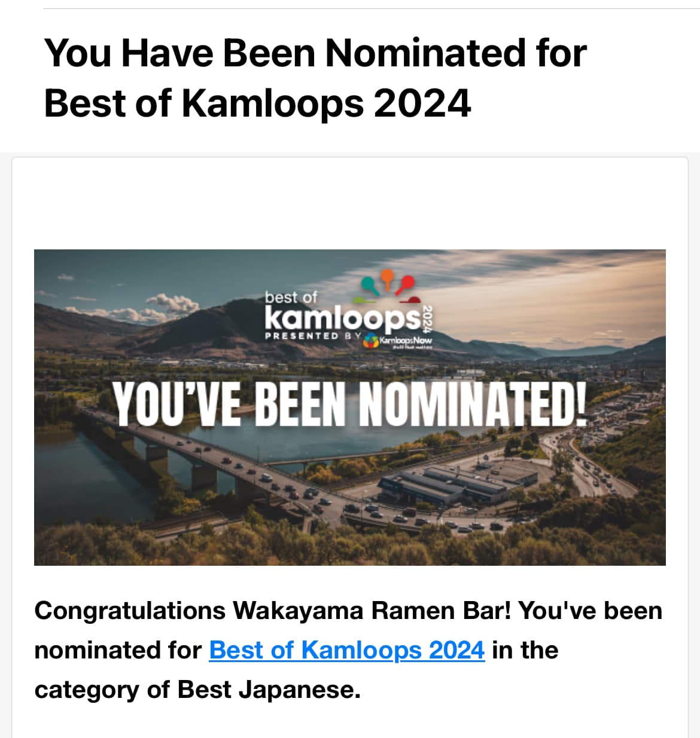This screenshot has height=738, width=700.
Task: Click the empty space above banner image
Action: point(350,203)
